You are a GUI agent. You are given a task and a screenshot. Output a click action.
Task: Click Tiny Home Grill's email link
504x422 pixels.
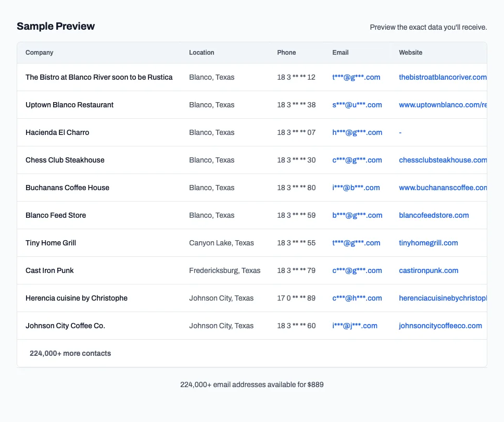coord(356,243)
